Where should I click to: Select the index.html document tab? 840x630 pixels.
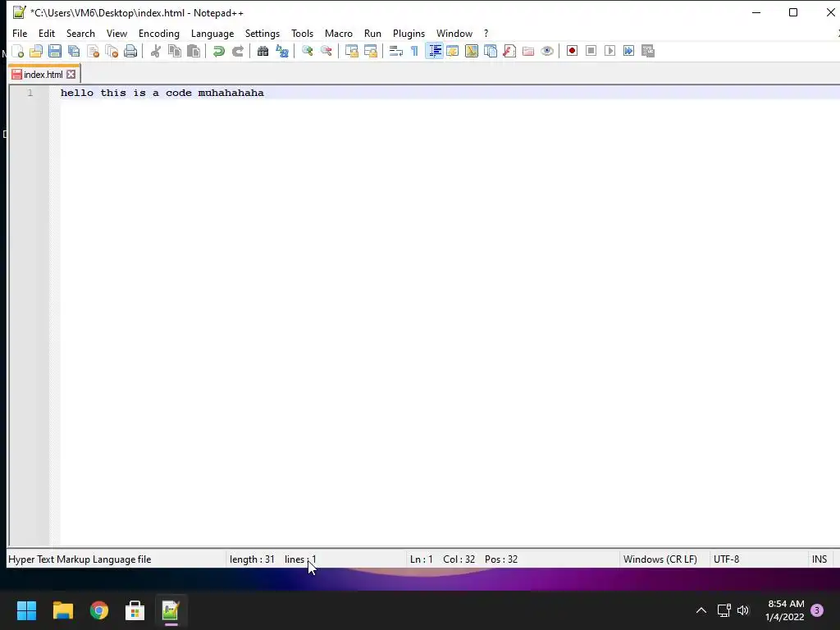[43, 75]
